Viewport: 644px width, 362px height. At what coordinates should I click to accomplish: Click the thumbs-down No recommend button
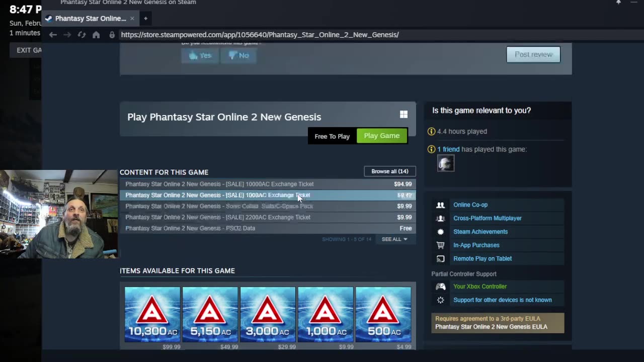[x=238, y=55]
